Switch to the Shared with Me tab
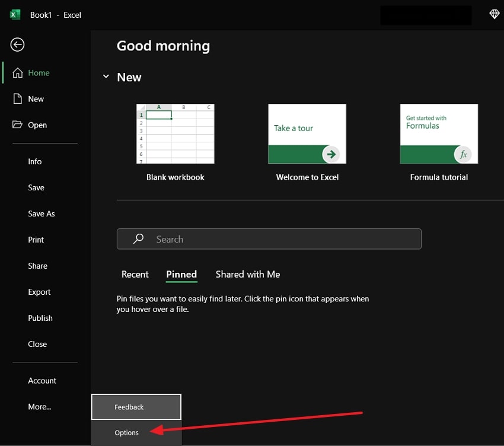 pyautogui.click(x=247, y=274)
